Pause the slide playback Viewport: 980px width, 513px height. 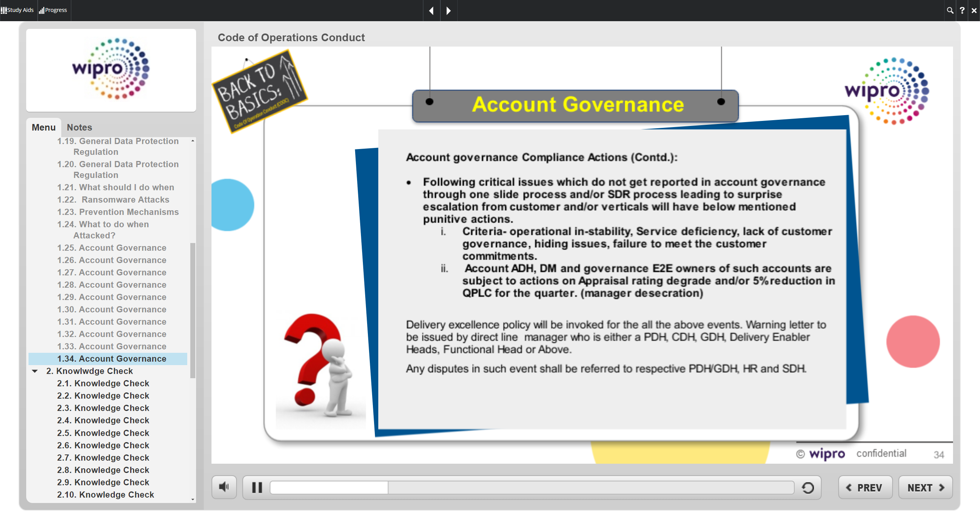tap(257, 488)
